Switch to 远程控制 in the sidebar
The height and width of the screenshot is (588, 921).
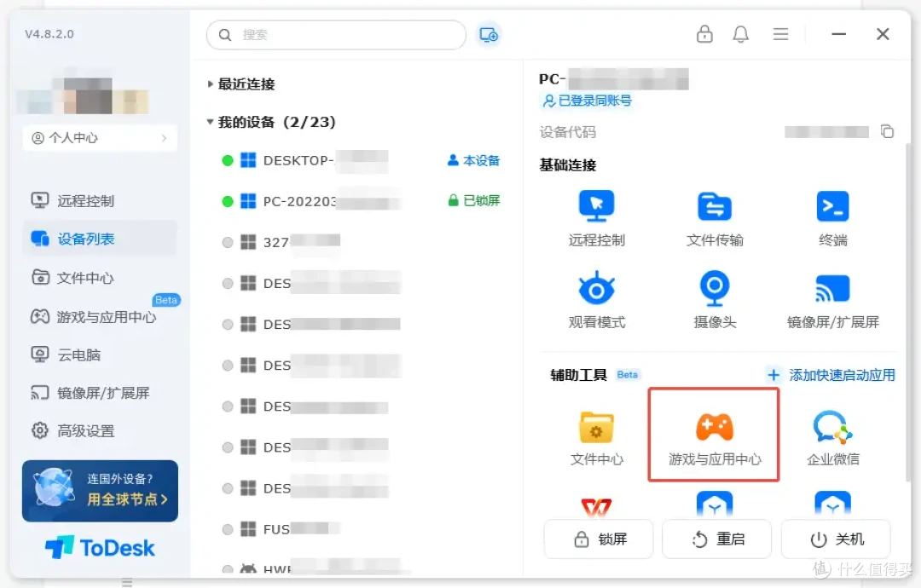[x=99, y=201]
